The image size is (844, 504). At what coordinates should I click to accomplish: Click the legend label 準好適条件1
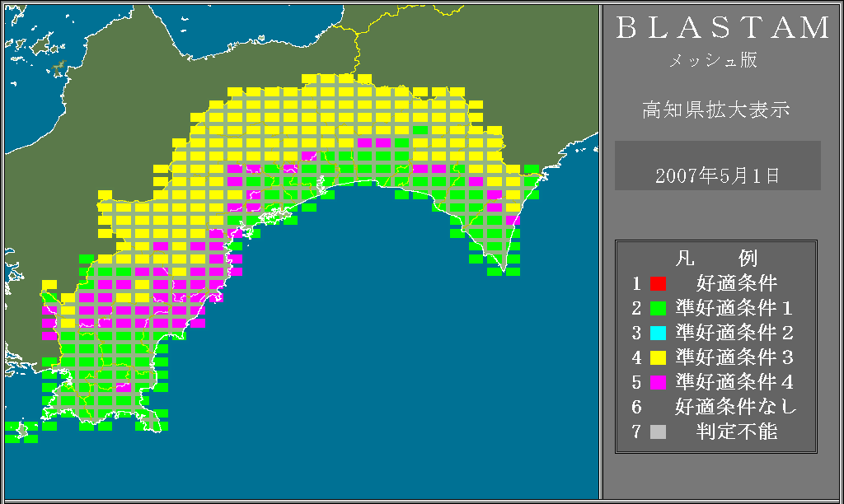(x=734, y=308)
